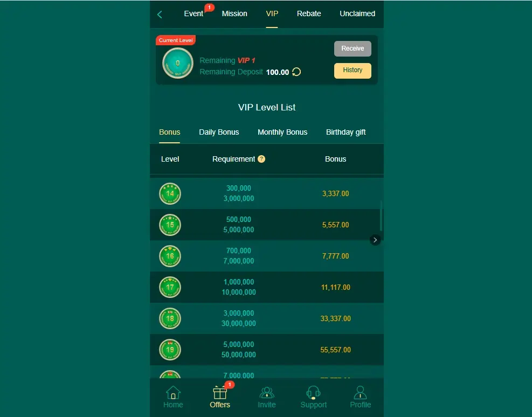The width and height of the screenshot is (532, 417).
Task: View the Unclaimed tab
Action: pos(357,13)
